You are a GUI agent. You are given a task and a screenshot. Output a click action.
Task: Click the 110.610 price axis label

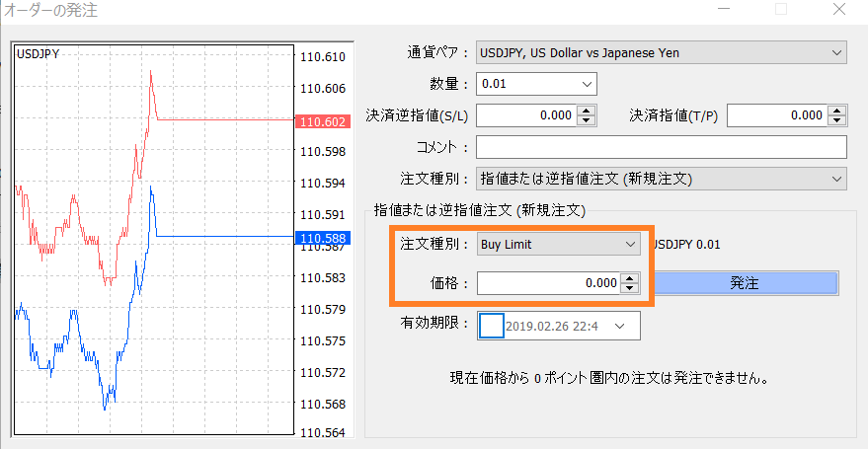tap(323, 57)
